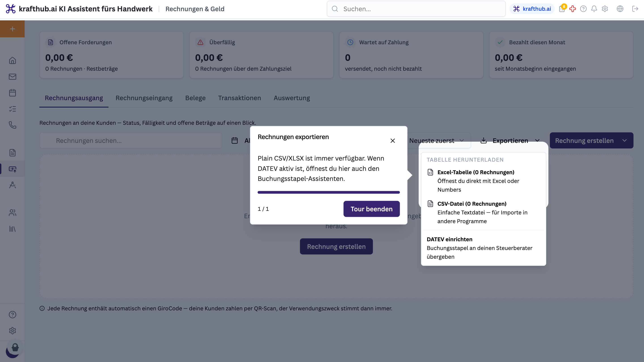The height and width of the screenshot is (362, 644).
Task: Close the Rechnungen exportieren tour popup
Action: click(x=393, y=141)
